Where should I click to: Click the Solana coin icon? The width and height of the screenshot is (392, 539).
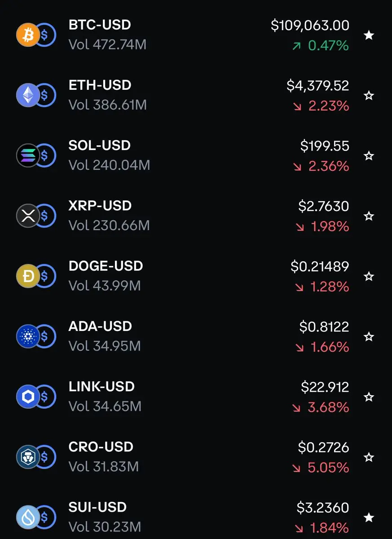28,155
